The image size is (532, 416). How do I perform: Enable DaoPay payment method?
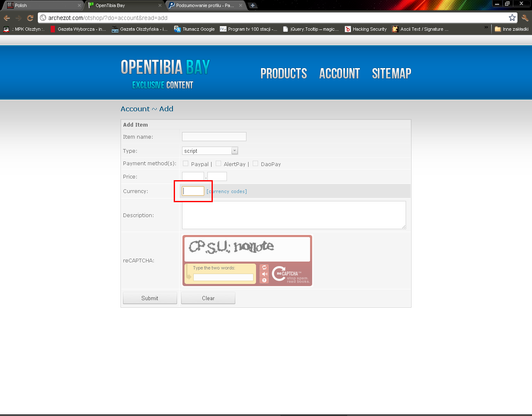tap(255, 164)
